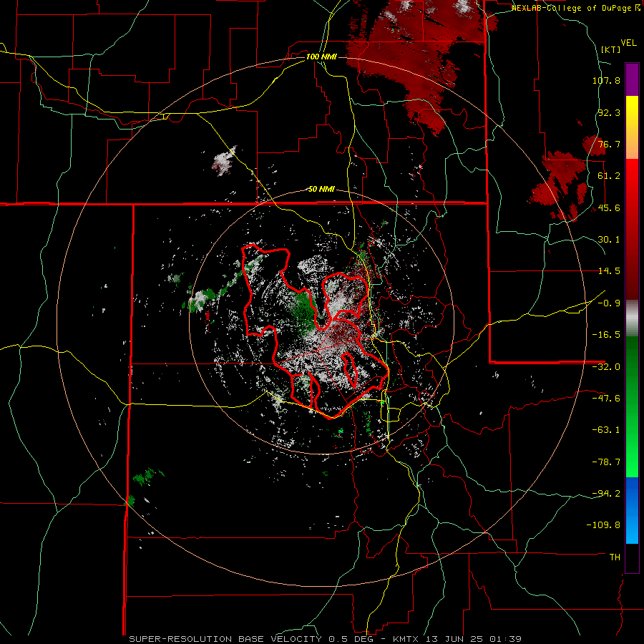Click the 13 JUN 25 date in caption
Viewport: 644px width, 644px height.
(x=456, y=639)
